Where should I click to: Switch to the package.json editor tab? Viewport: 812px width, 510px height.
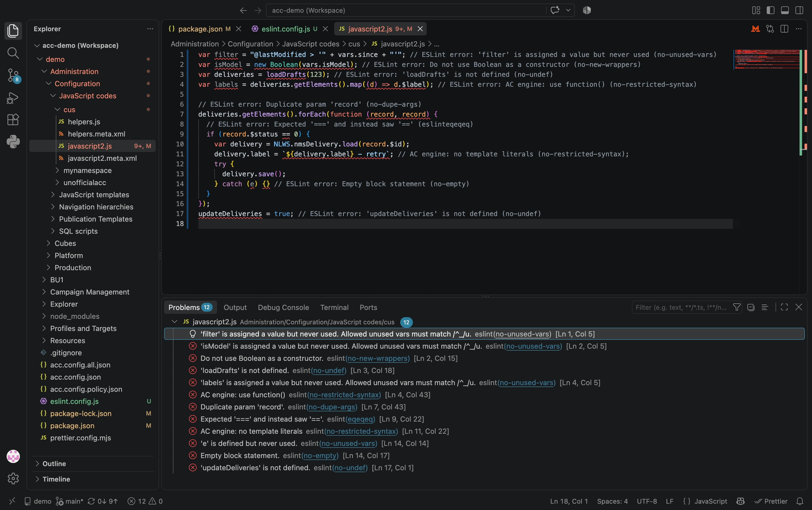(200, 29)
